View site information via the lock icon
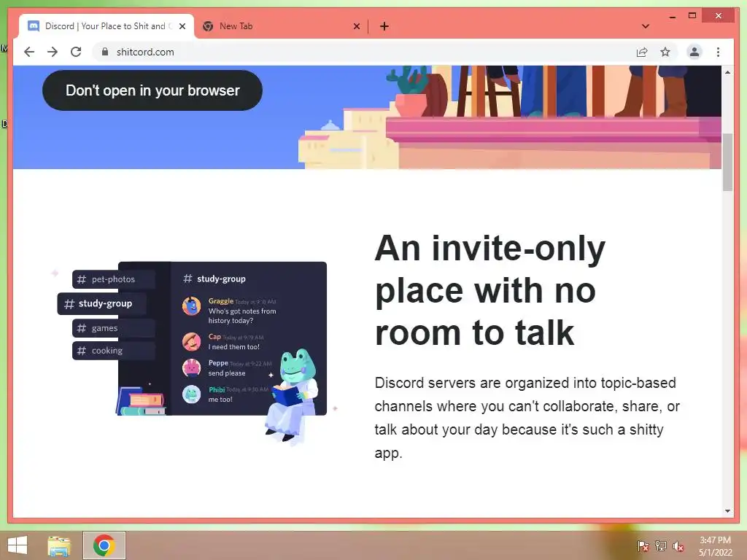The height and width of the screenshot is (560, 747). coord(105,52)
